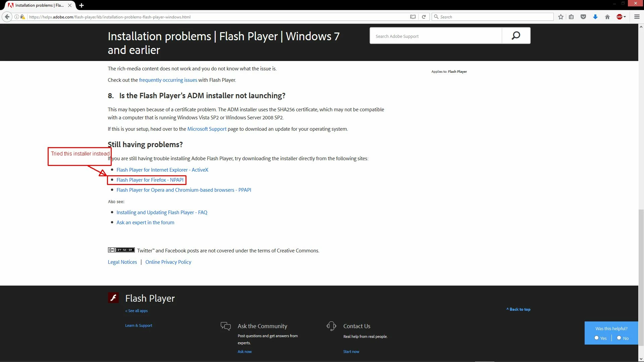Reload the page with the refresh icon
The image size is (644, 362).
[424, 17]
